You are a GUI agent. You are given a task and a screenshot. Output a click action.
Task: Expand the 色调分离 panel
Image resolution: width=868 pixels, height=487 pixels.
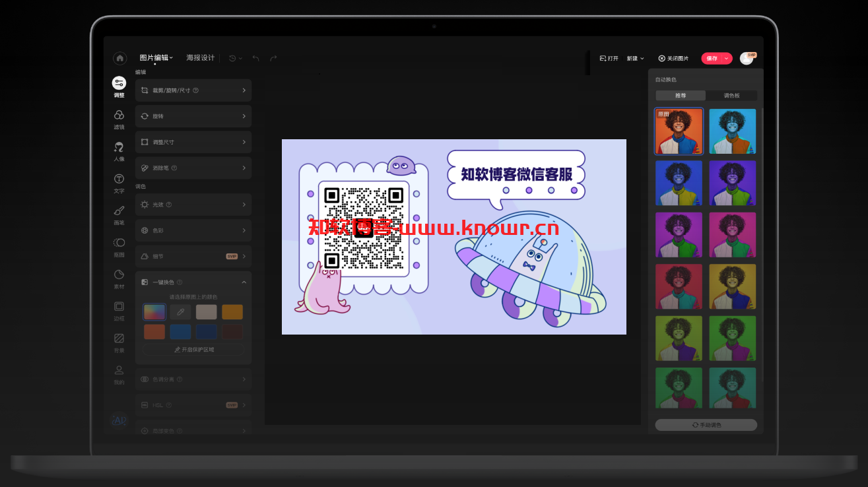tap(193, 379)
